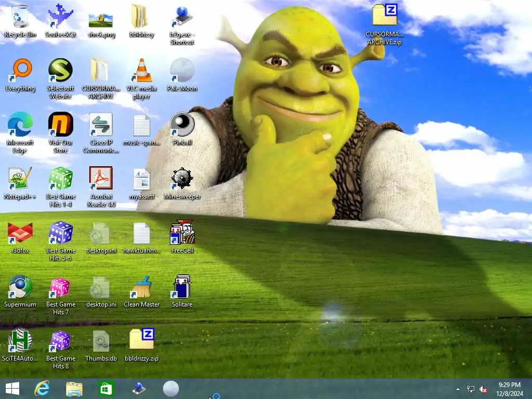Screen dimensions: 532x399
Task: Select the Clean Master shortcut
Action: point(141,291)
